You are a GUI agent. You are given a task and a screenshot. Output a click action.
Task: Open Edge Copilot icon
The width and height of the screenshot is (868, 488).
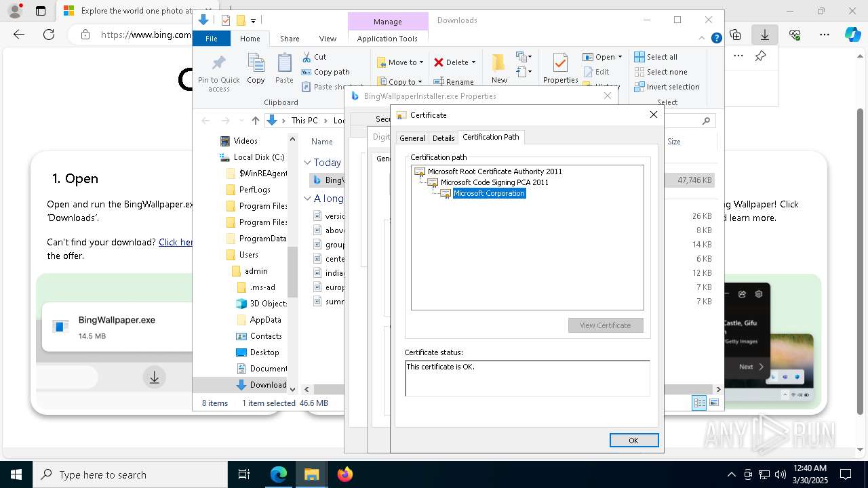853,35
